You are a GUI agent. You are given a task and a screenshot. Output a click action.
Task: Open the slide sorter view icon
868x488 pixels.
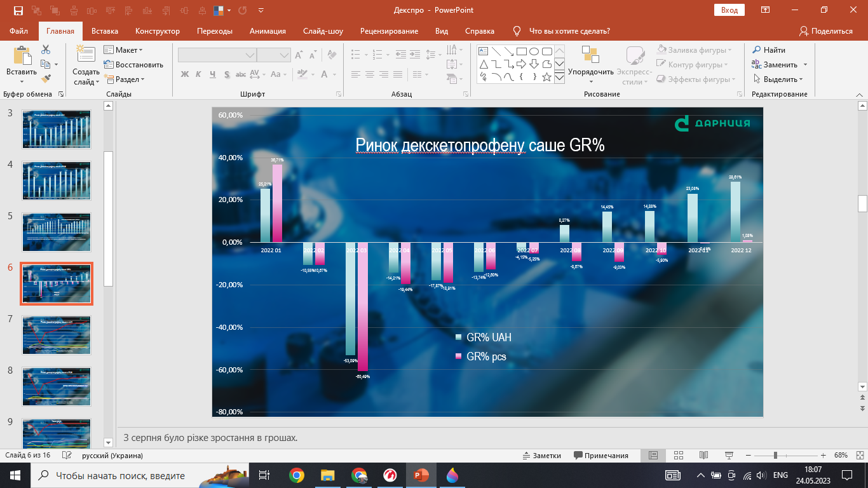click(679, 456)
